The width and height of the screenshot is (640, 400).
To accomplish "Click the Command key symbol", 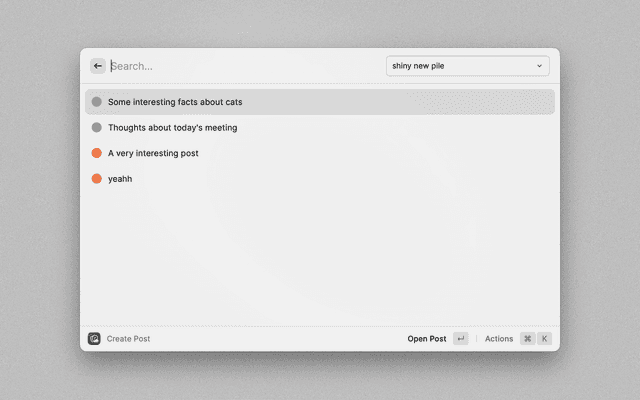I will click(527, 339).
